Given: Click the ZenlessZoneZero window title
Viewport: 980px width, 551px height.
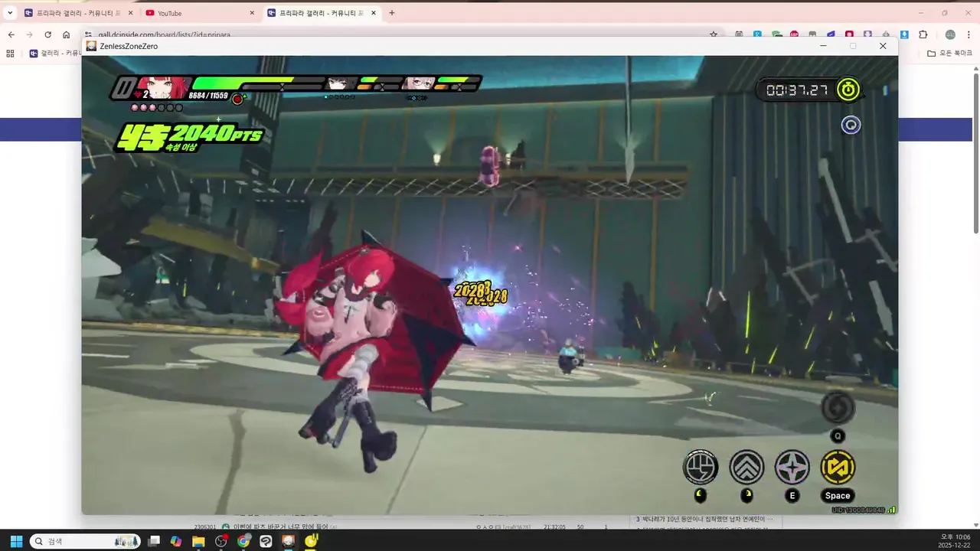Looking at the screenshot, I should tap(129, 46).
